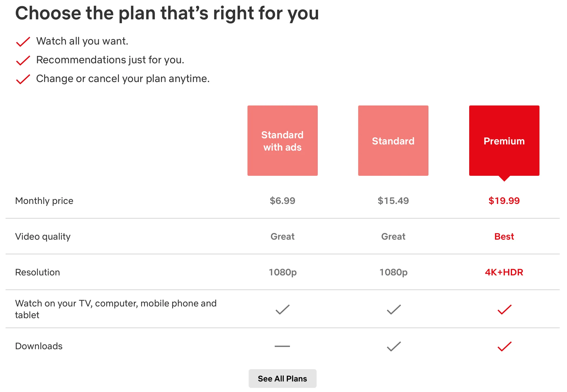Click the red checkmark beside Watch all you want

pyautogui.click(x=23, y=42)
